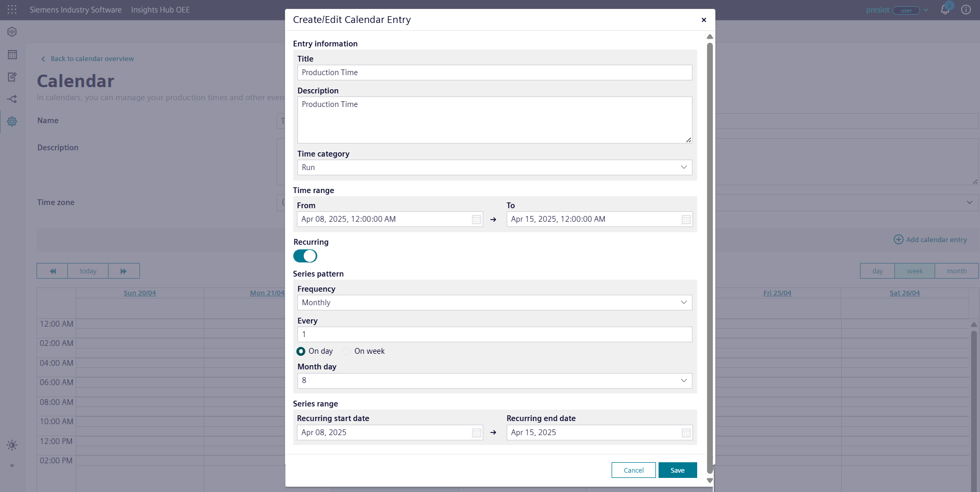Close the Create/Edit Calendar Entry dialog
Viewport: 980px width, 492px height.
pyautogui.click(x=704, y=20)
